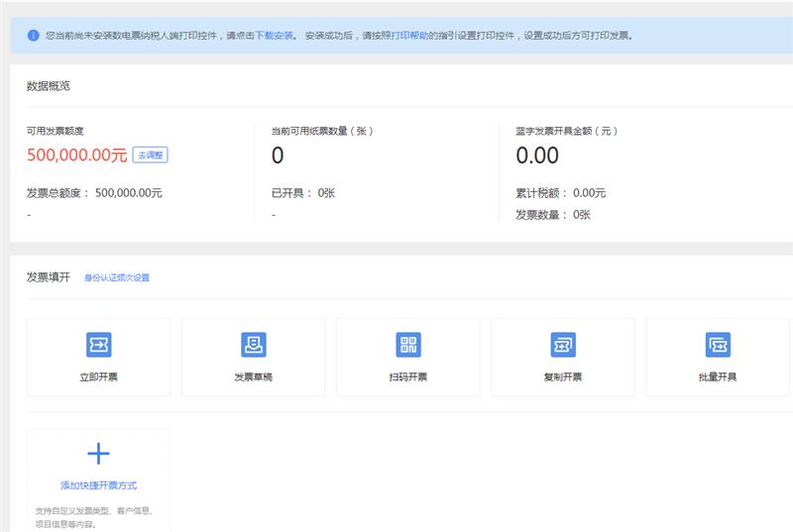Click the 当前可用纸票数量 label
Image resolution: width=793 pixels, height=532 pixels.
pos(322,131)
